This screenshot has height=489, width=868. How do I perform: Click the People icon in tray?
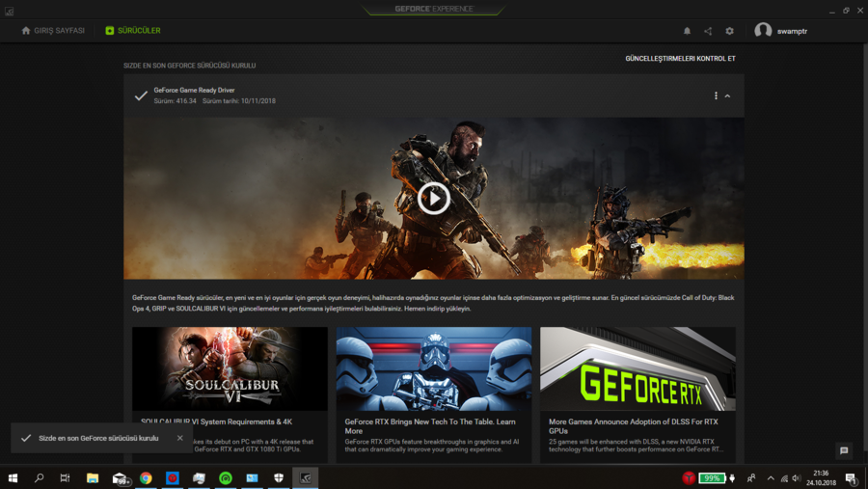click(x=751, y=478)
